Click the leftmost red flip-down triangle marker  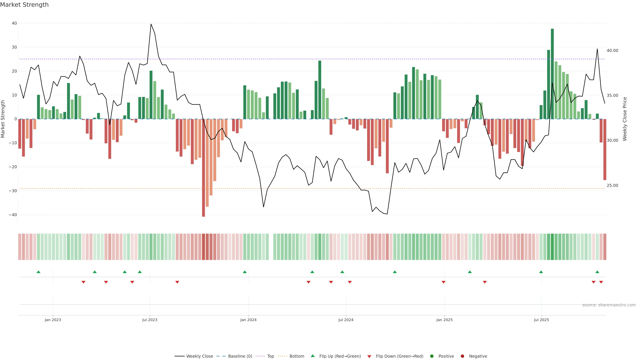pyautogui.click(x=84, y=282)
